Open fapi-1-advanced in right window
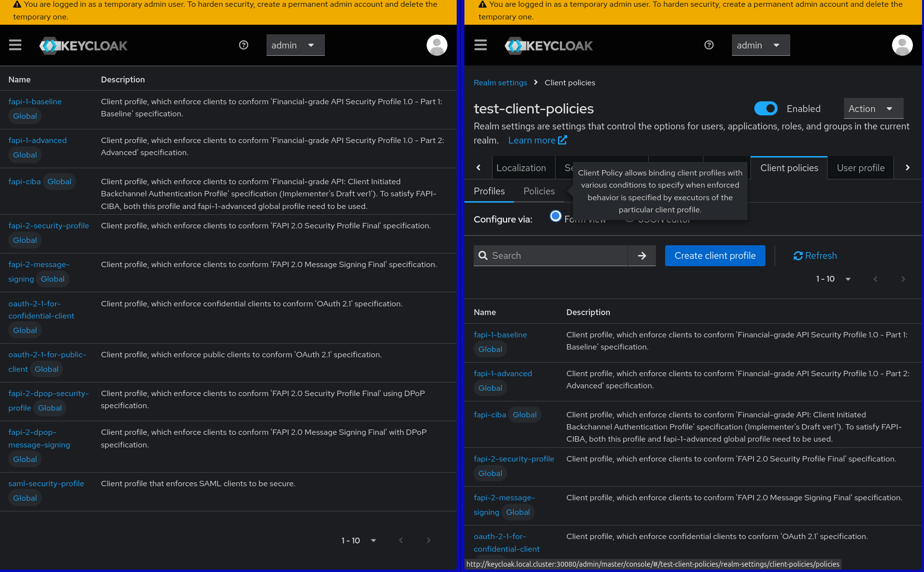The width and height of the screenshot is (924, 572). coord(503,373)
